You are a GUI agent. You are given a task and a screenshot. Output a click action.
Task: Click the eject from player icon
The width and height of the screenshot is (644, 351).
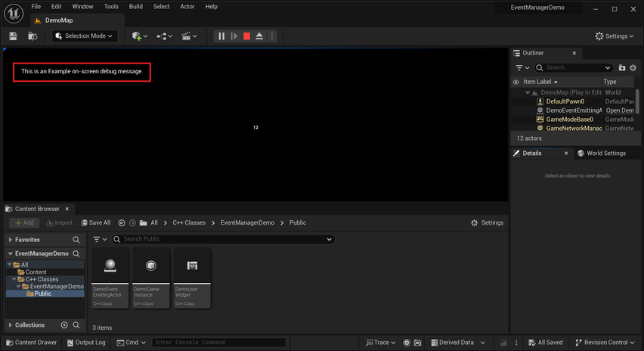259,36
